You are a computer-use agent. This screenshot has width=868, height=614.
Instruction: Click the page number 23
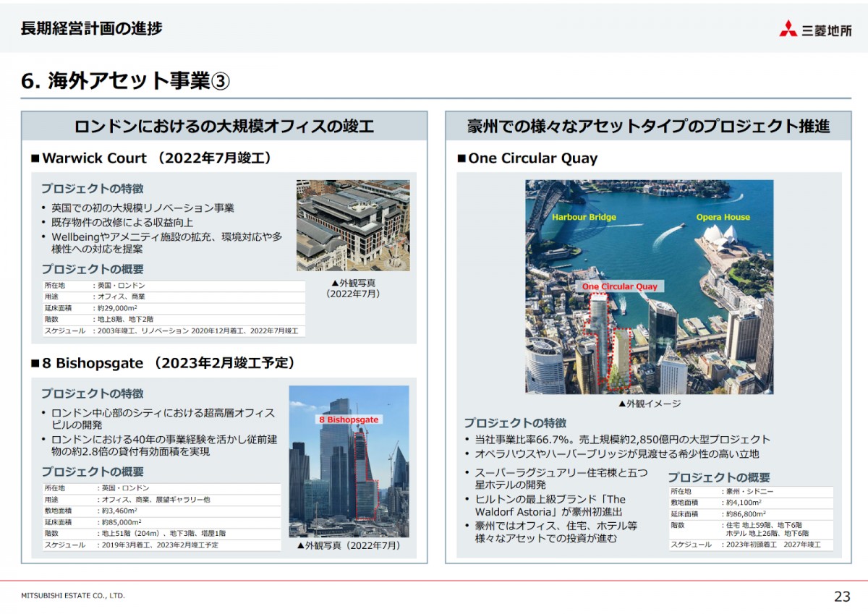click(842, 597)
